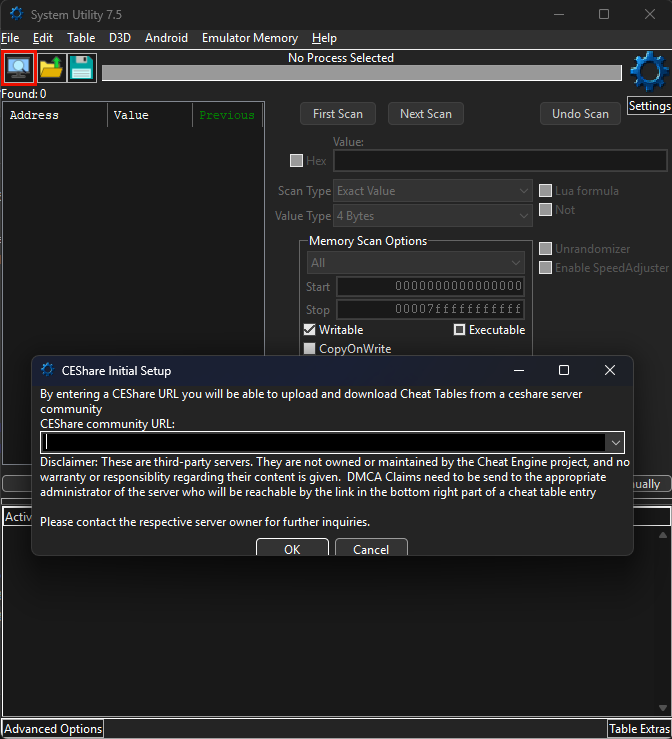This screenshot has height=739, width=672.
Task: Minimize the CEShare Initial Setup dialog
Action: (519, 370)
